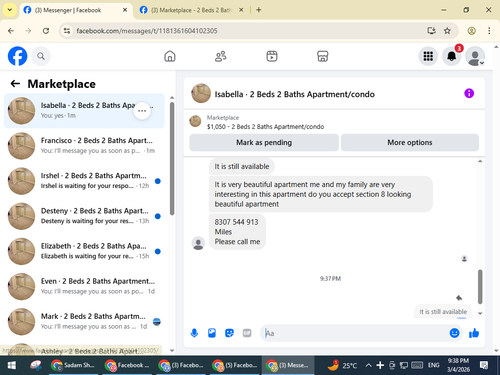Image resolution: width=500 pixels, height=375 pixels.
Task: Open the notifications bell
Action: click(452, 56)
